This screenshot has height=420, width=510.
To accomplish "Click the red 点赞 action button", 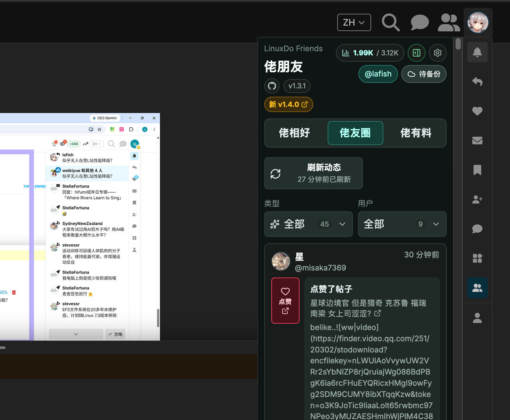I will [x=285, y=301].
